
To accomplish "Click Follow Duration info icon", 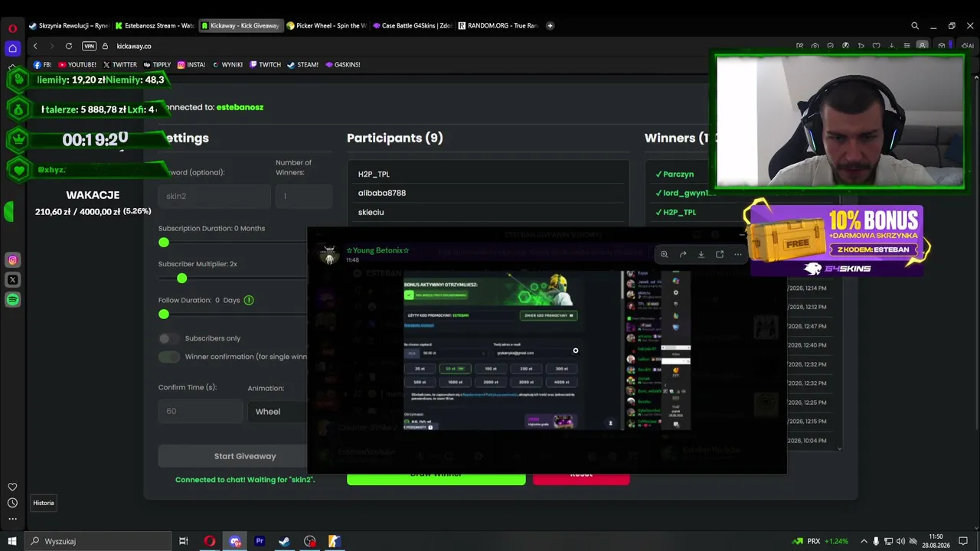I will pyautogui.click(x=249, y=300).
